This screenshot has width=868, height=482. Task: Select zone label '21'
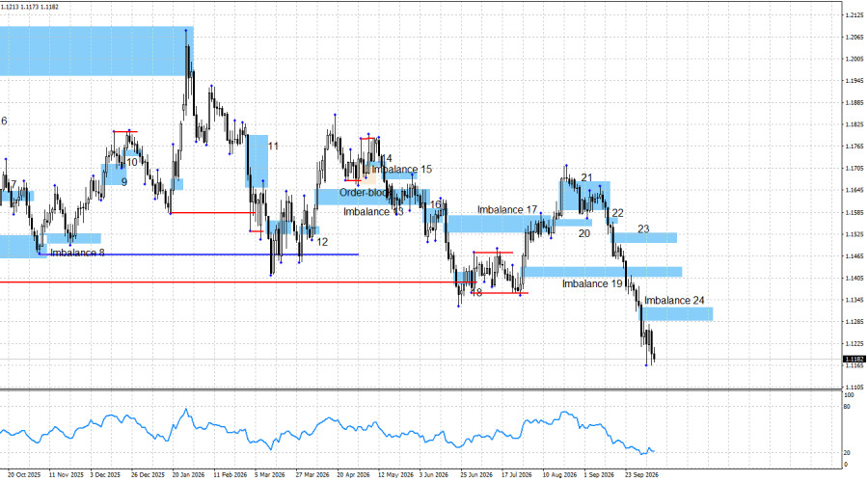tap(586, 177)
